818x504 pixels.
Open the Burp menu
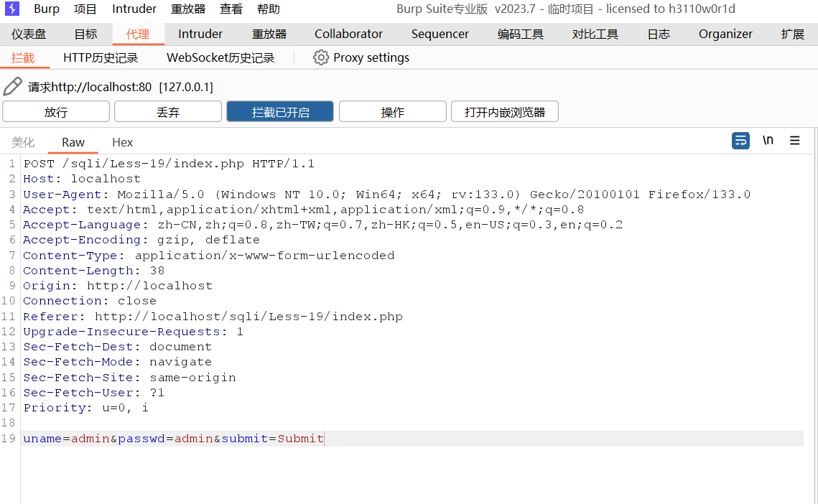pyautogui.click(x=47, y=9)
